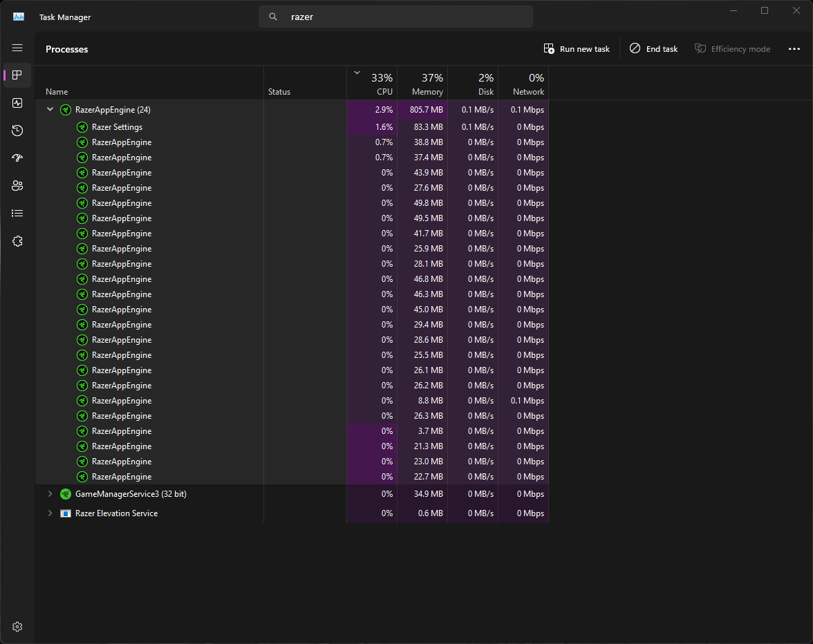Open Task Manager settings gear
Viewport: 813px width, 644px height.
pos(17,627)
